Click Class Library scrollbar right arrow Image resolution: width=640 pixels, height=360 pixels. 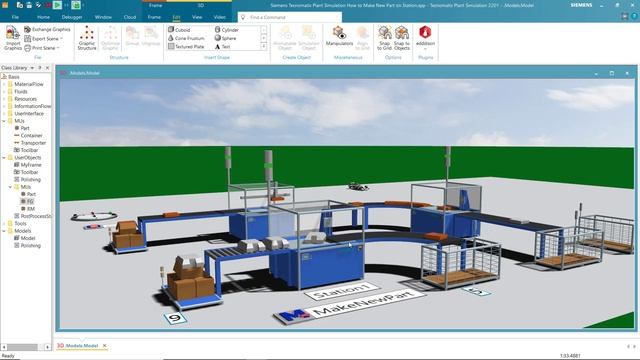click(47, 347)
